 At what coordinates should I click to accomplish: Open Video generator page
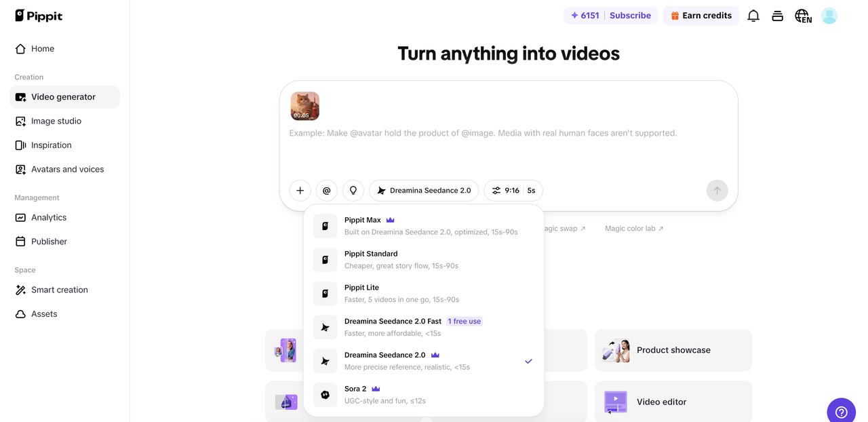click(64, 97)
